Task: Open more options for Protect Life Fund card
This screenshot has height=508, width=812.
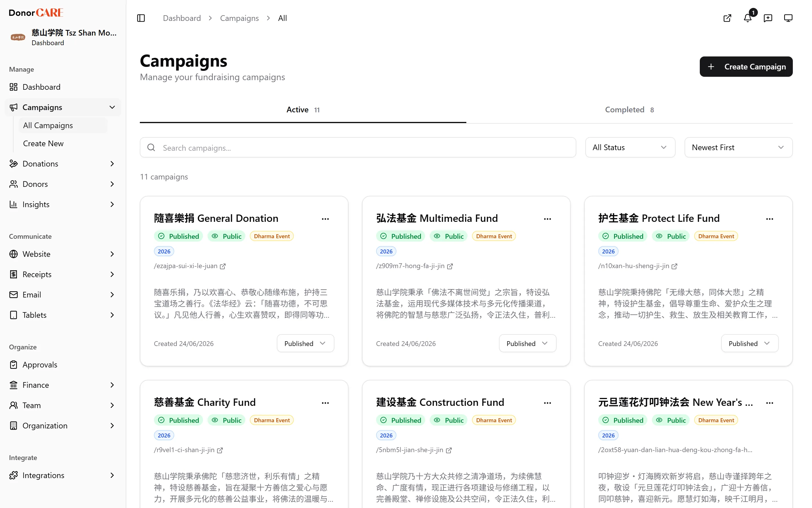Action: (x=769, y=219)
